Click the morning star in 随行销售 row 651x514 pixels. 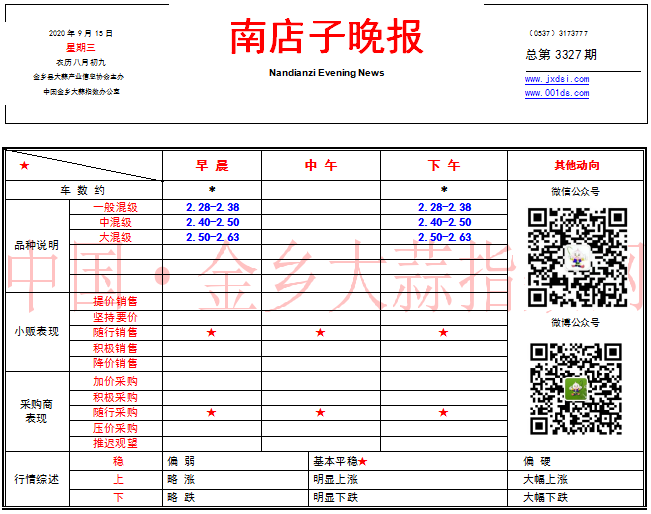pyautogui.click(x=211, y=333)
